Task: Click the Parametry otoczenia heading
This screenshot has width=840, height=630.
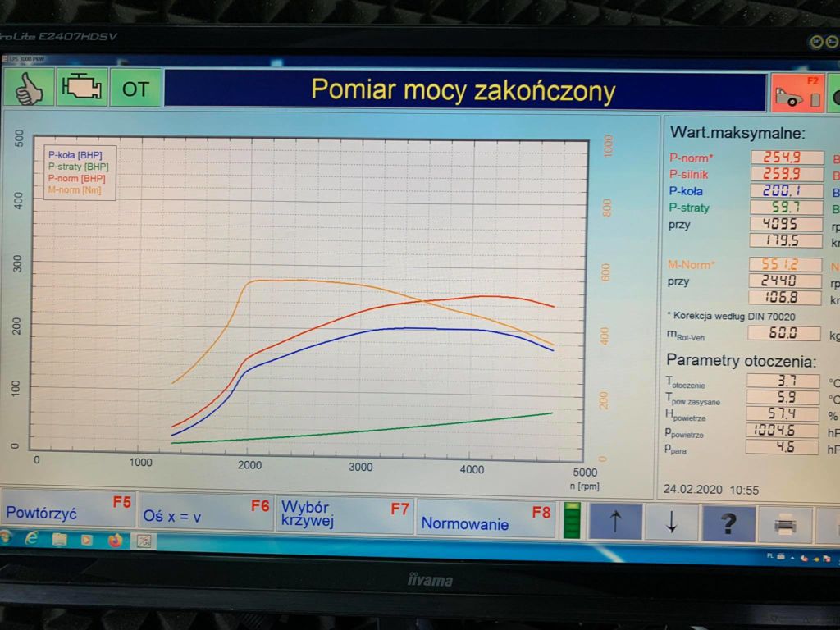Action: 742,361
